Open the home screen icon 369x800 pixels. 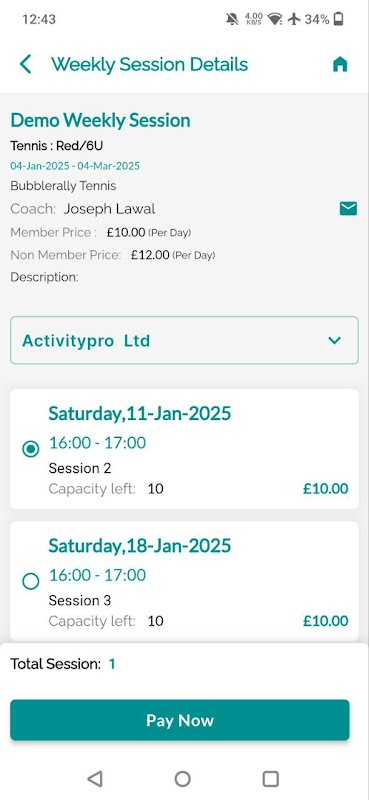pyautogui.click(x=340, y=65)
